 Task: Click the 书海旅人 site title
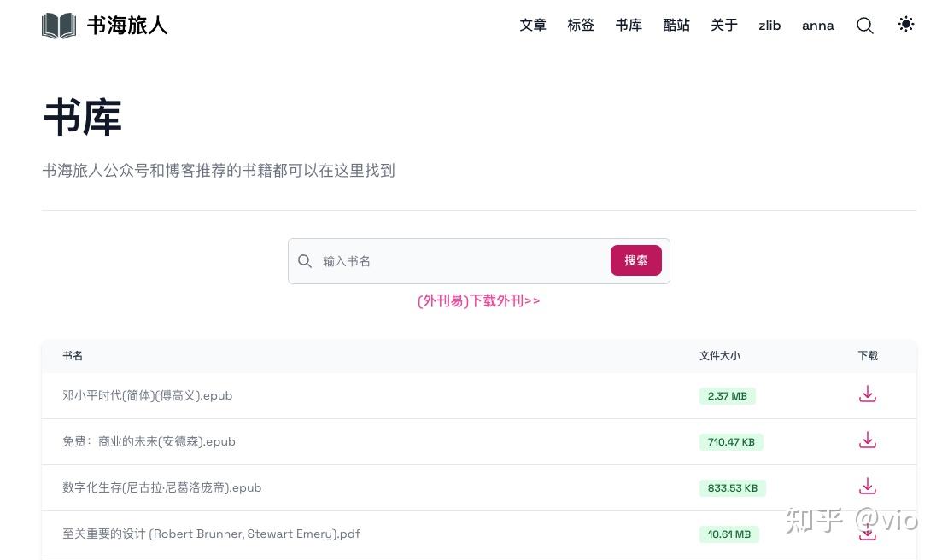[x=127, y=26]
